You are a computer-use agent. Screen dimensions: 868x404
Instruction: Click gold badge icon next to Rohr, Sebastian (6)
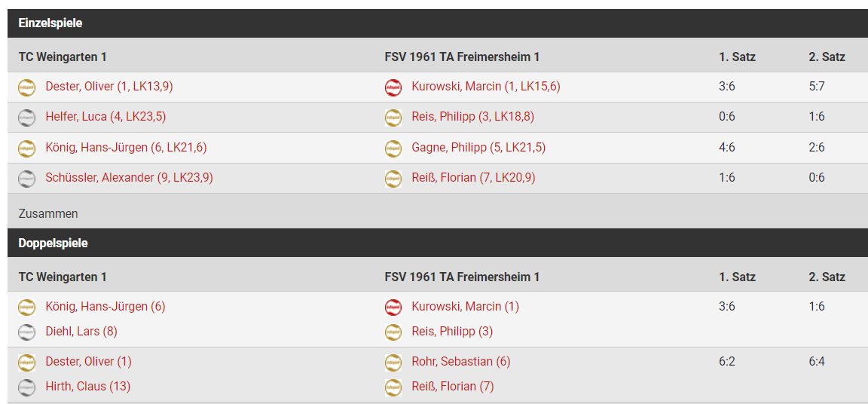[x=393, y=363]
